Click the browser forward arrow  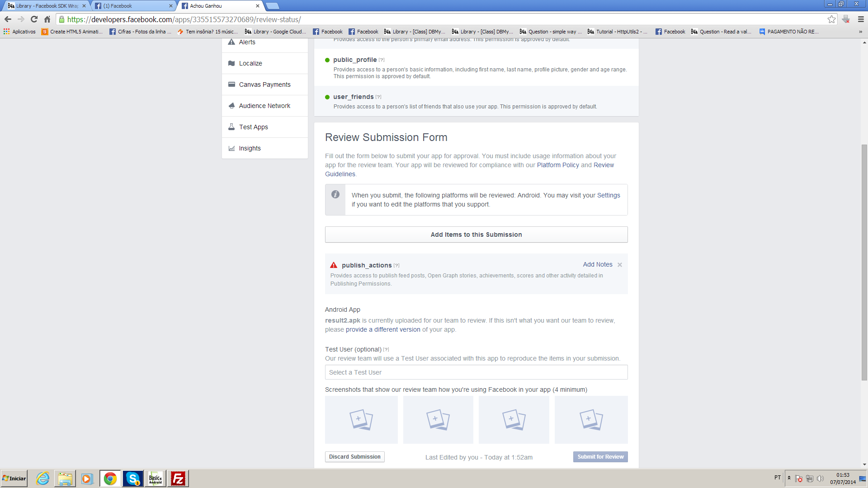click(x=21, y=19)
